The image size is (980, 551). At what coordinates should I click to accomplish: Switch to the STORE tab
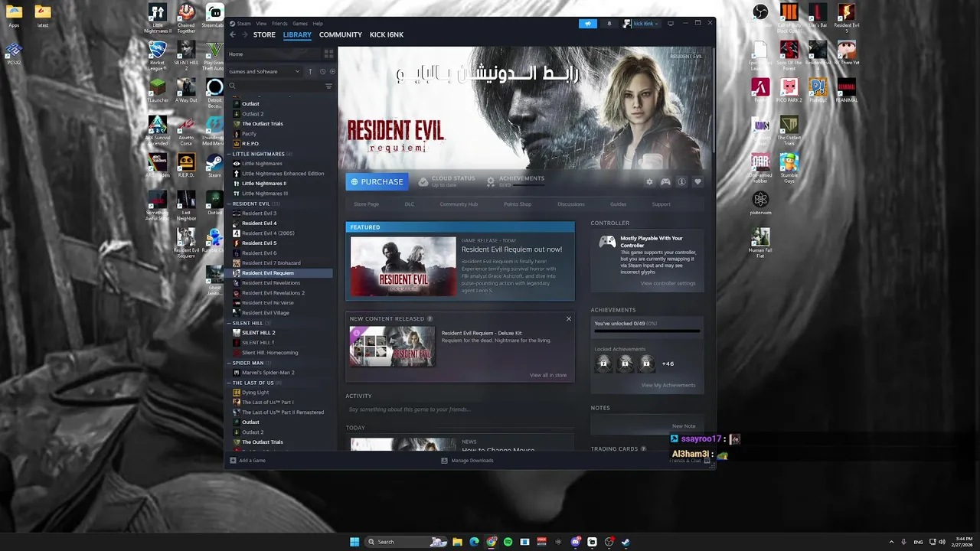pos(264,34)
